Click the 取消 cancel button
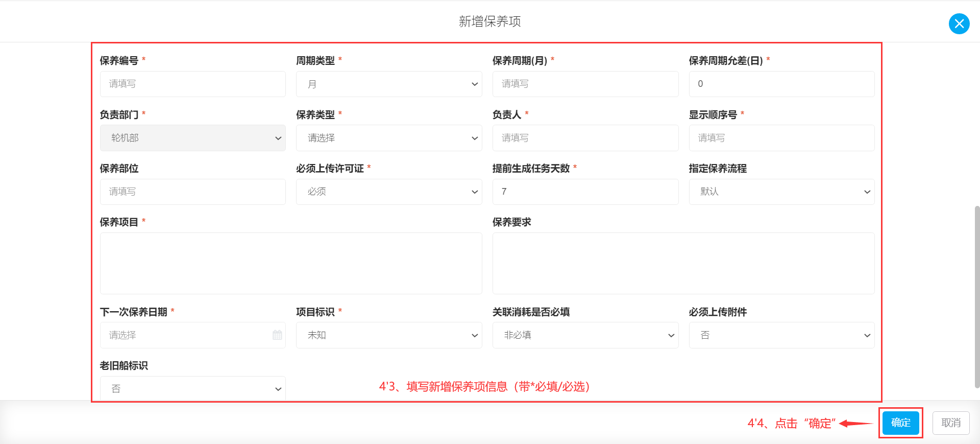Screen dimensions: 980x444 click(x=951, y=423)
